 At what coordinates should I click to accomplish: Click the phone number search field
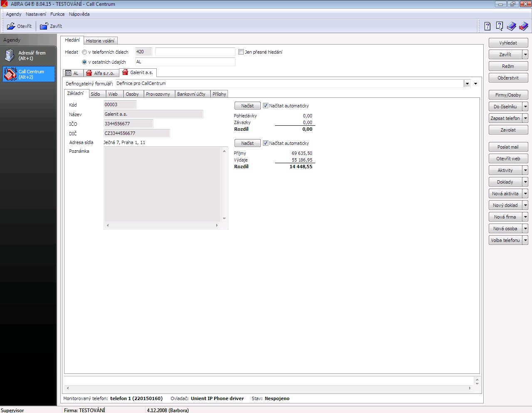tap(195, 52)
